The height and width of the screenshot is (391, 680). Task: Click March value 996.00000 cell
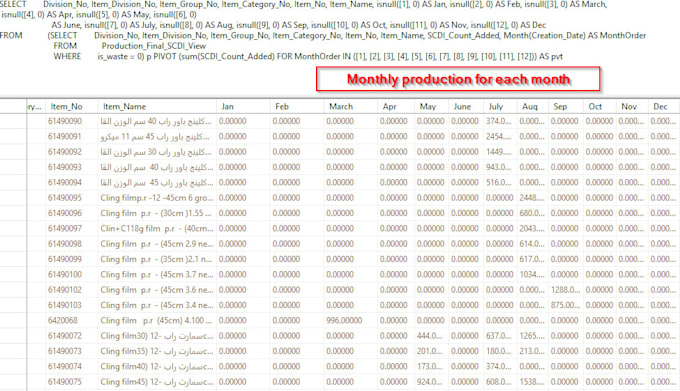point(344,321)
